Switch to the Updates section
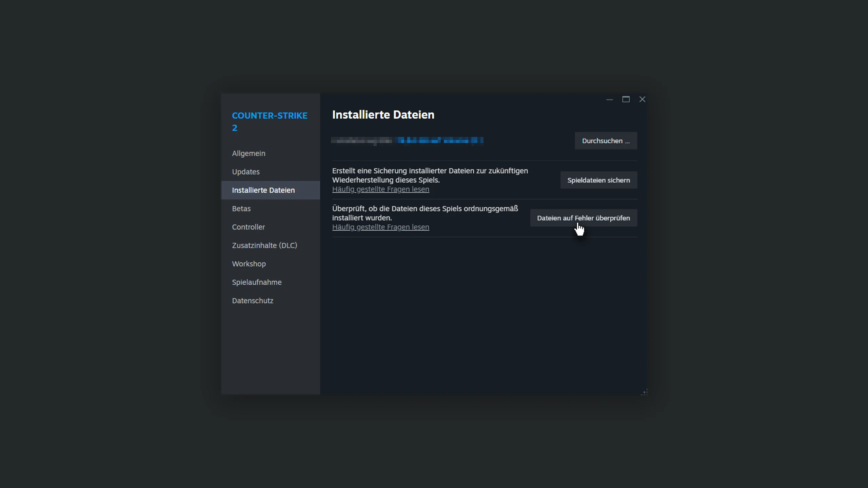The image size is (868, 488). (270, 172)
